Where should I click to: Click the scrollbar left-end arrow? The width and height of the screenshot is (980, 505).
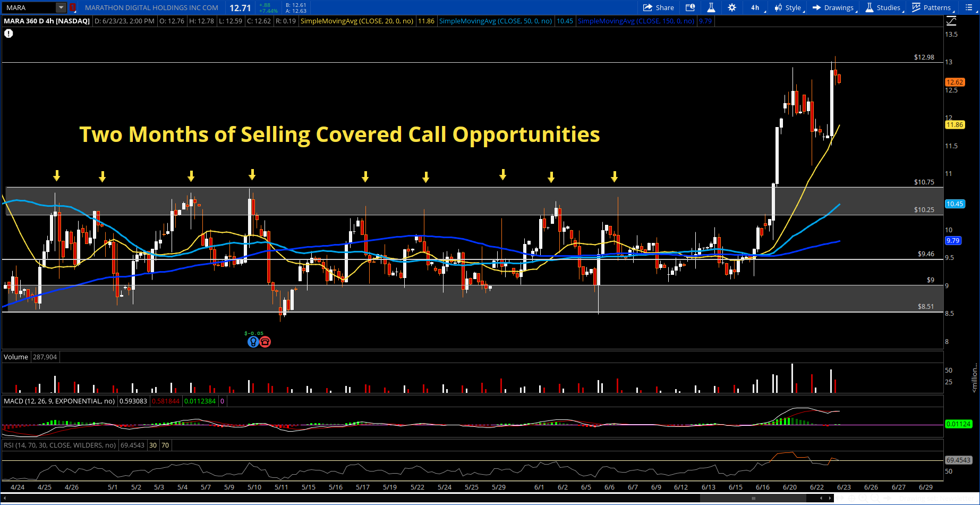pyautogui.click(x=5, y=498)
